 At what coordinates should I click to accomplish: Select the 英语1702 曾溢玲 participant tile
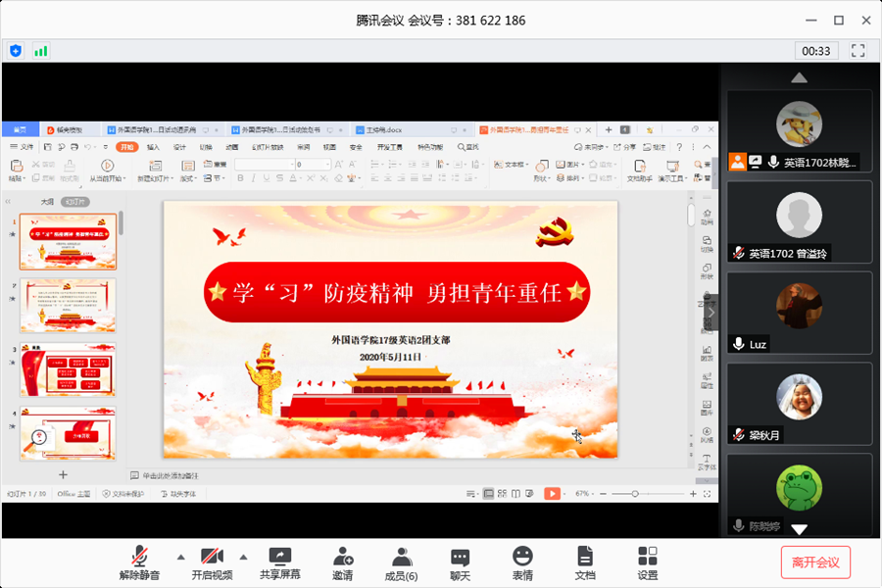coord(800,221)
